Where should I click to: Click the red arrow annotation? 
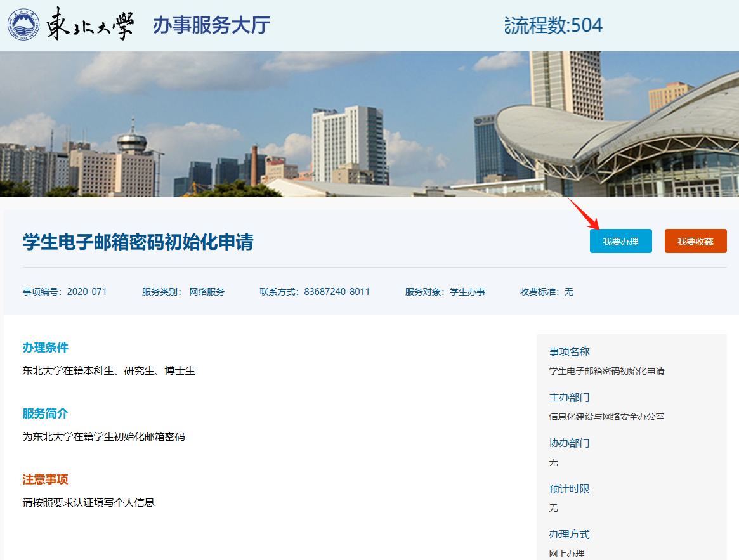[x=583, y=214]
